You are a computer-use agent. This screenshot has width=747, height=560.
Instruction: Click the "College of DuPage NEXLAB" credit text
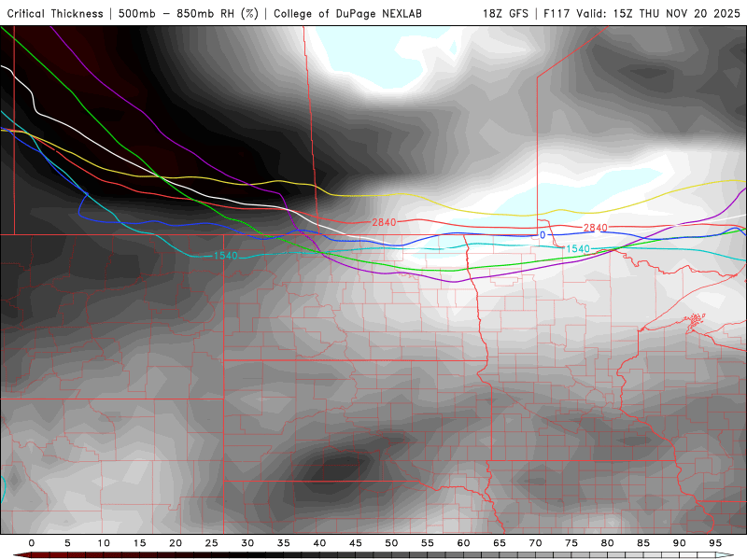347,14
